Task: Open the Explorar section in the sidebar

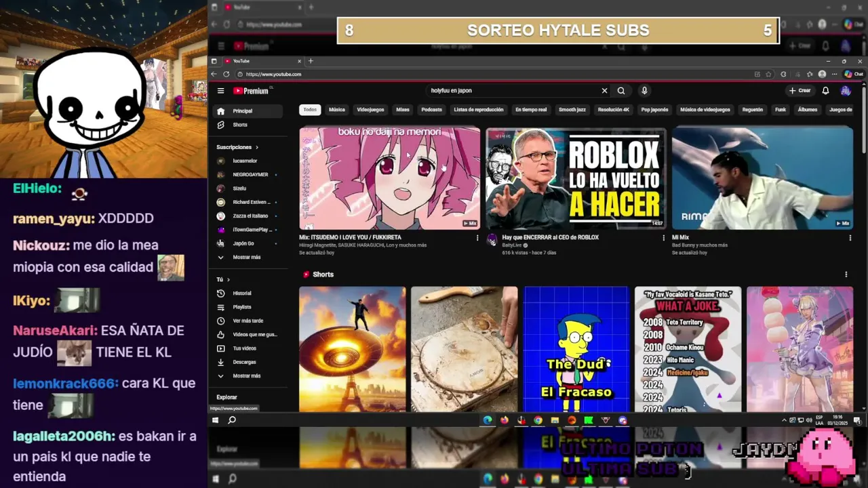Action: [227, 397]
